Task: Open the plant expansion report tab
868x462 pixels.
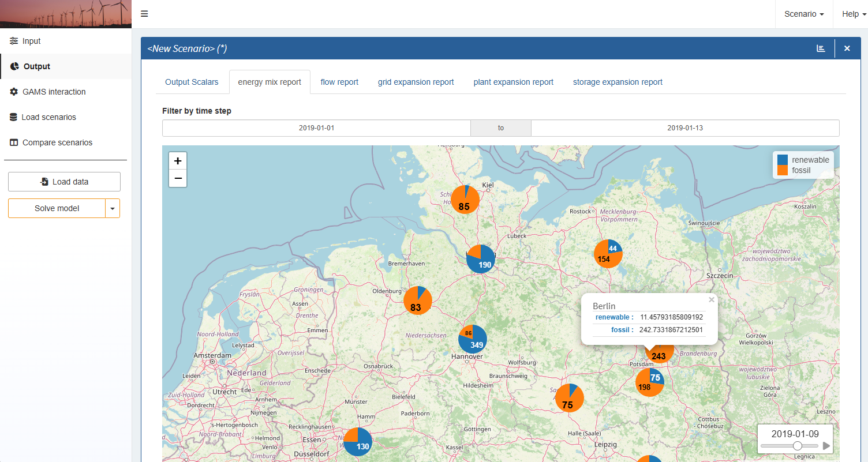Action: pyautogui.click(x=514, y=82)
